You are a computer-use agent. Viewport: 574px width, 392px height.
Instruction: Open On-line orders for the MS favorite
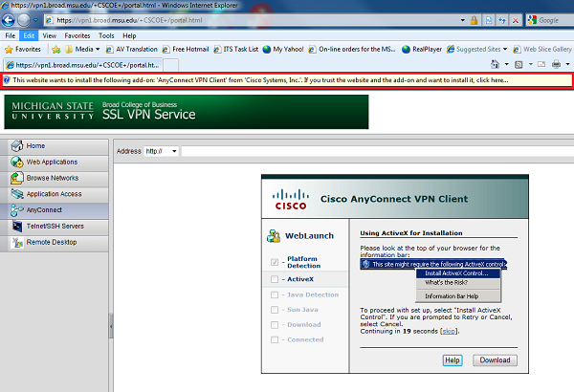tap(352, 49)
